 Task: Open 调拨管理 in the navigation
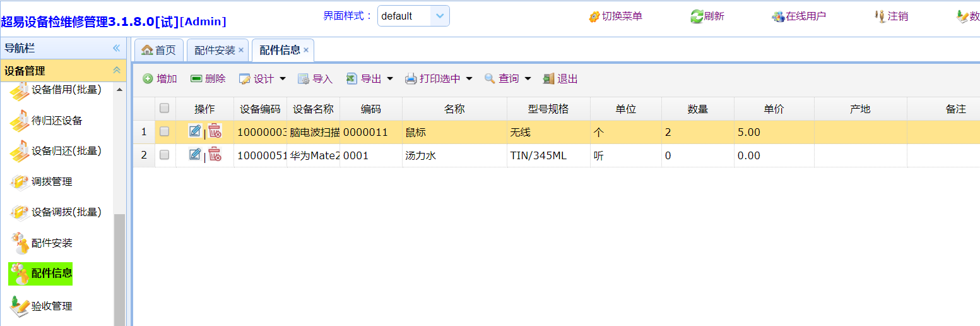pos(52,182)
